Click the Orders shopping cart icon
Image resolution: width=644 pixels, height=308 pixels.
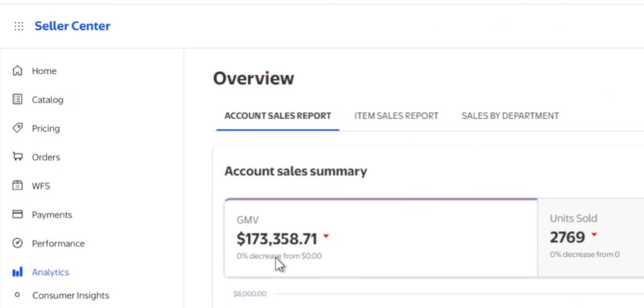pos(18,157)
